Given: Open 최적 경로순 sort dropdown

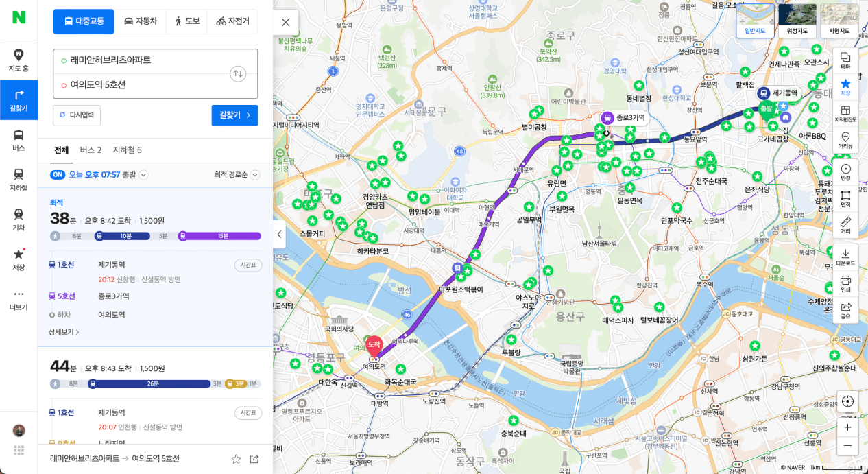Looking at the screenshot, I should (237, 175).
